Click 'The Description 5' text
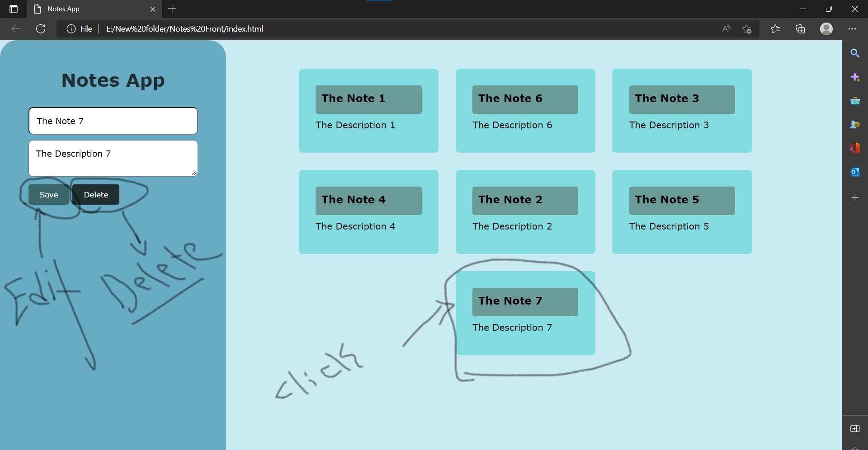This screenshot has width=868, height=450. 669,226
